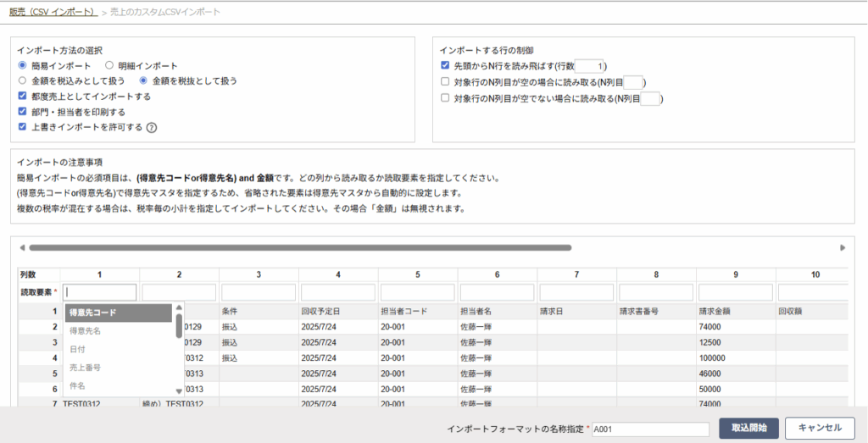Click the help icon beside 上書きインポートを許可する
Image resolution: width=868 pixels, height=443 pixels.
[153, 128]
